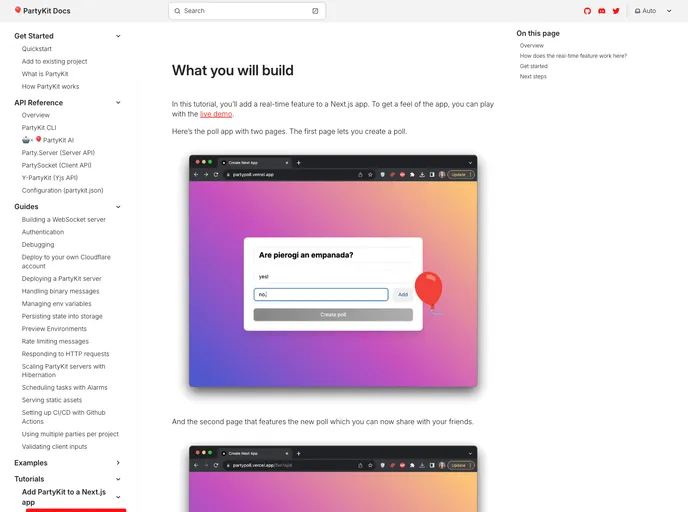Open Validating client inputs guide
Viewport: 688px width, 512px height.
tap(54, 447)
